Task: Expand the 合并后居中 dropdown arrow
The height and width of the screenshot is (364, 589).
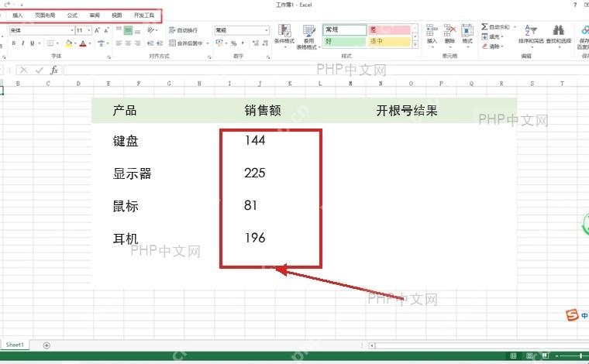Action: [x=208, y=43]
